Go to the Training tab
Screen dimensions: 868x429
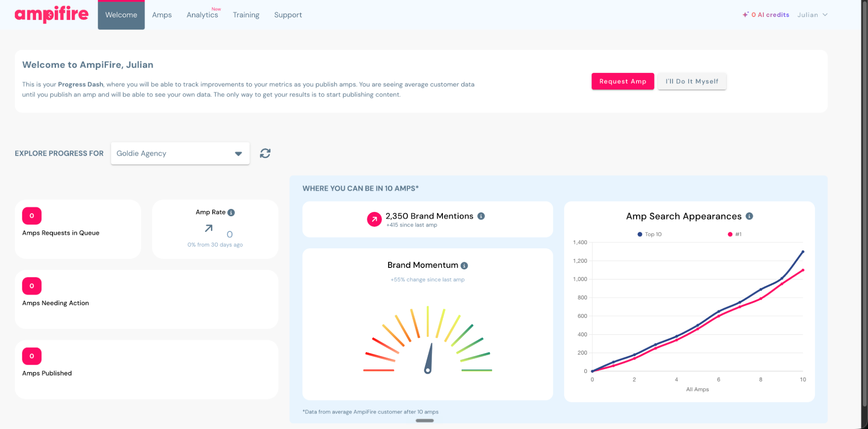click(x=246, y=15)
